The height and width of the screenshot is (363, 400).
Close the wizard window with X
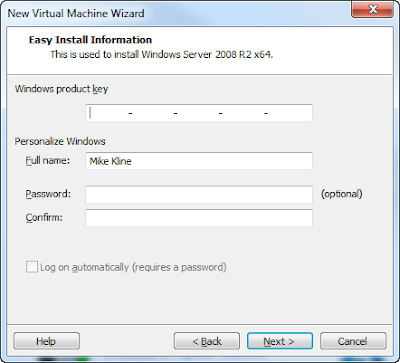pos(372,9)
